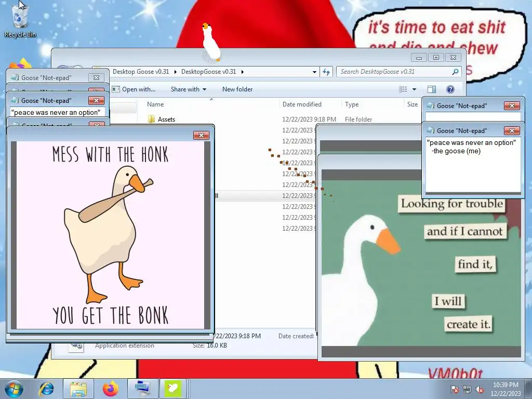
Task: Click the File folder type cell
Action: (358, 119)
